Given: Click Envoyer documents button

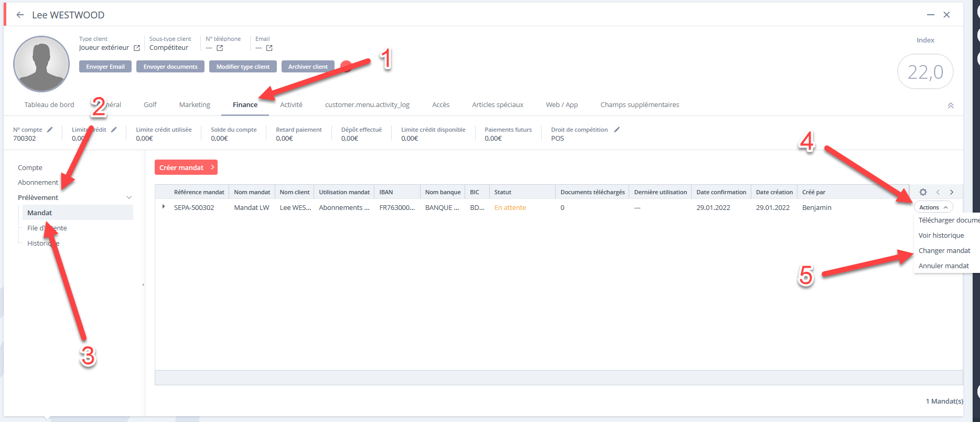Looking at the screenshot, I should (x=170, y=67).
